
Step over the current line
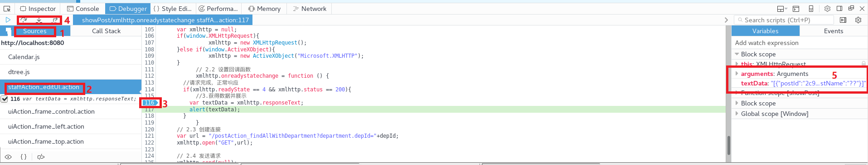(24, 20)
